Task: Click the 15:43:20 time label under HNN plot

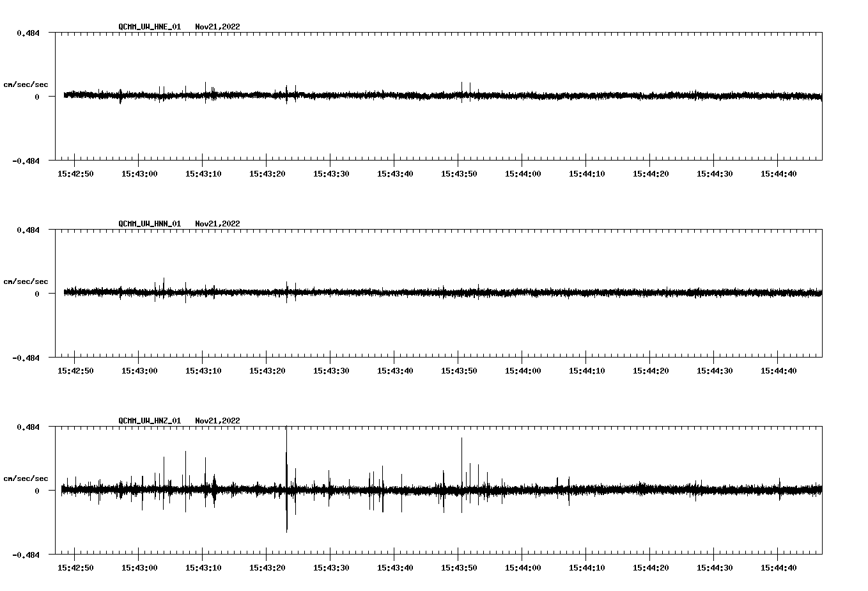Action: click(x=267, y=371)
